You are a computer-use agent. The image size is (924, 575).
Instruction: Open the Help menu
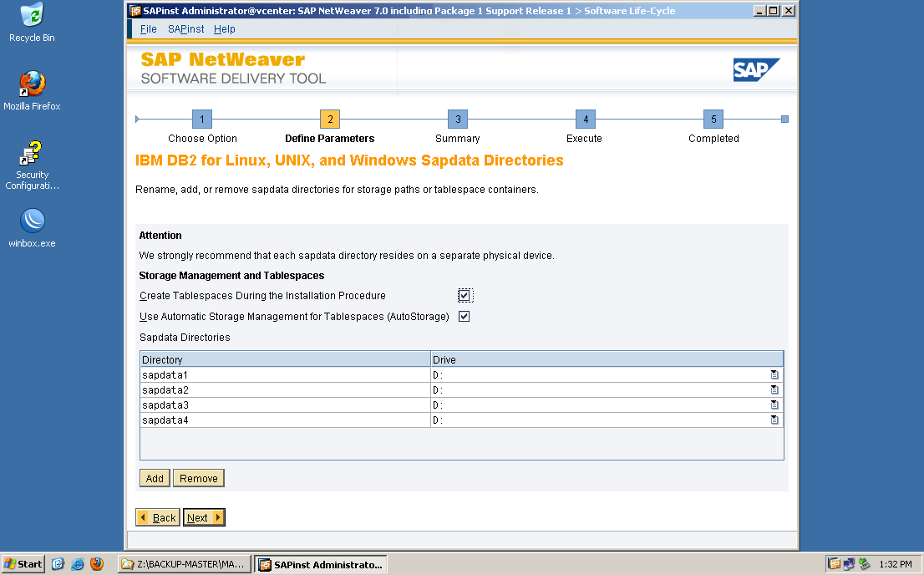(x=224, y=29)
